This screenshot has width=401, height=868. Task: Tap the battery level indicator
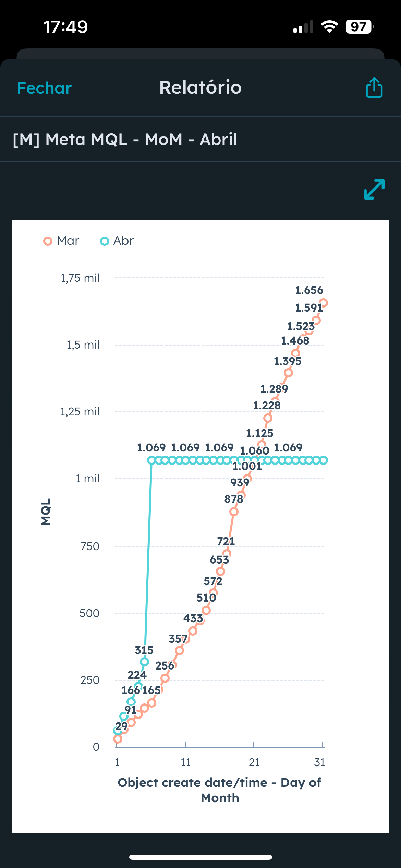(359, 27)
